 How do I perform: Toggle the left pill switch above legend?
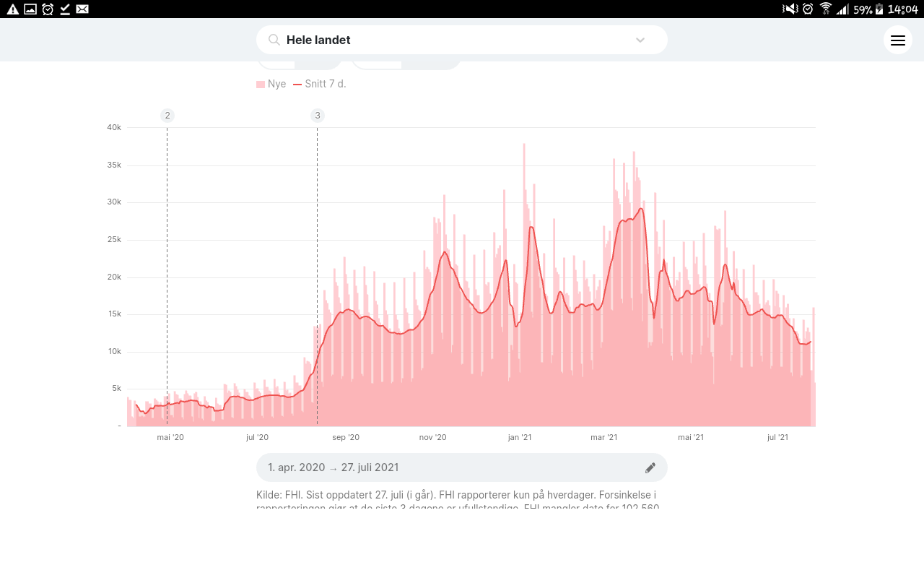(x=299, y=64)
